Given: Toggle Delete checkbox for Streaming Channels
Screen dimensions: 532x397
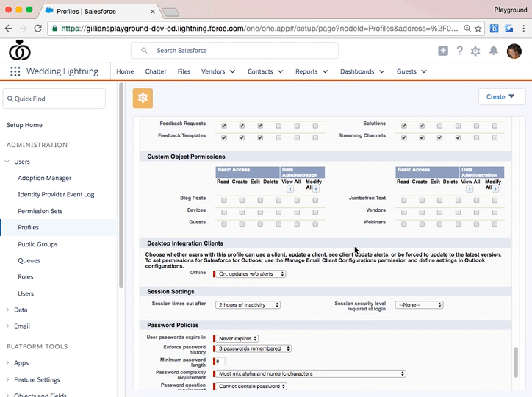Looking at the screenshot, I should pyautogui.click(x=458, y=137).
